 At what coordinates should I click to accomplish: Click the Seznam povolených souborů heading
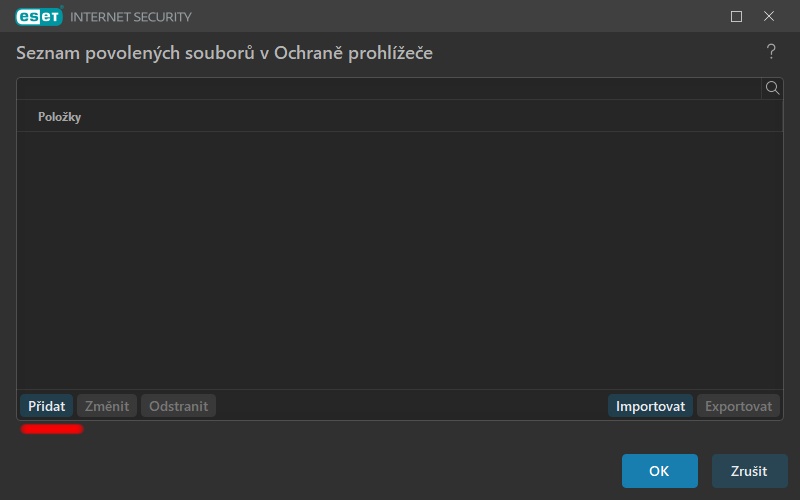(224, 53)
